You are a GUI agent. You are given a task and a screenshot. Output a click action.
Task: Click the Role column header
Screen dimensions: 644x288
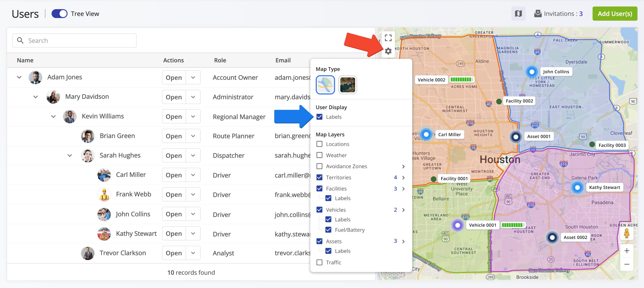220,60
